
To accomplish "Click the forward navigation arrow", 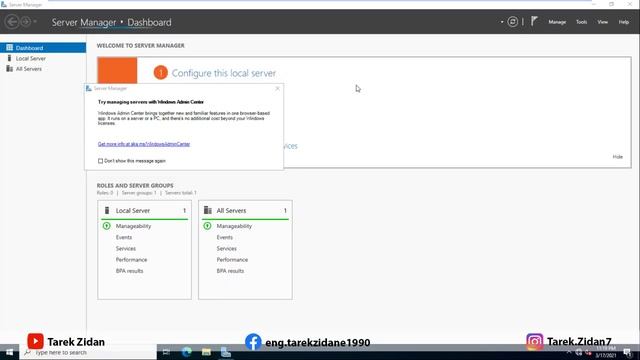I will [25, 22].
